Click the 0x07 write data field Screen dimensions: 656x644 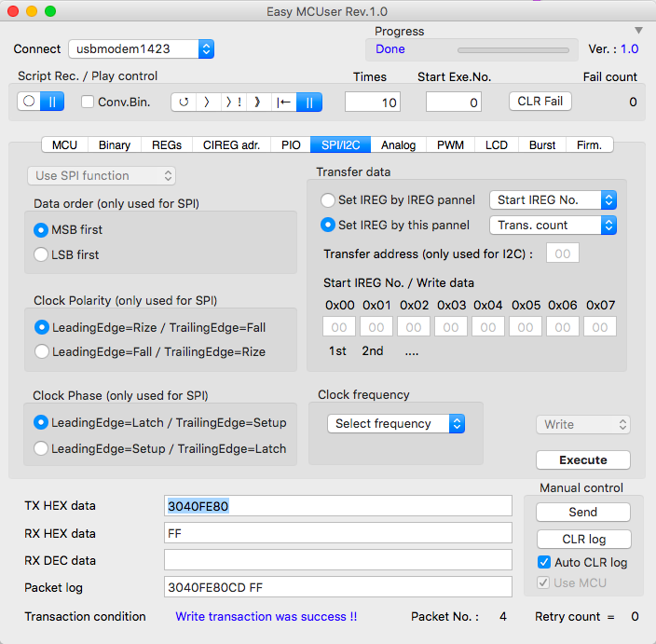599,326
